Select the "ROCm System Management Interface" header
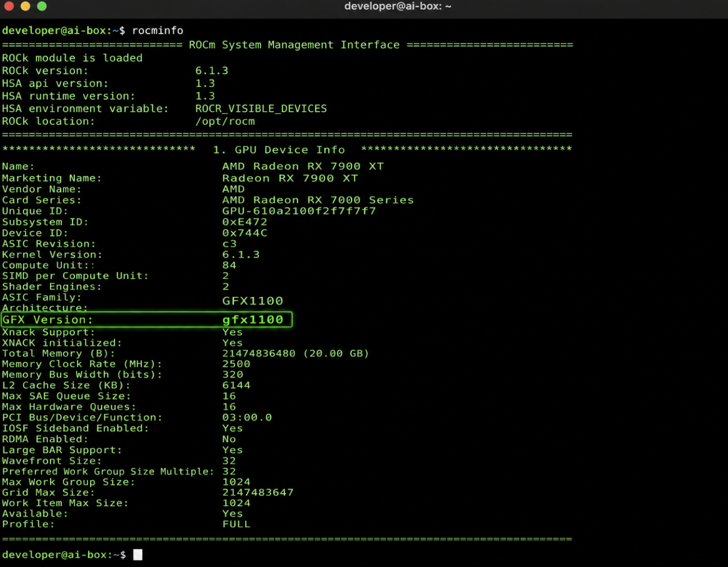The width and height of the screenshot is (728, 567). [294, 45]
